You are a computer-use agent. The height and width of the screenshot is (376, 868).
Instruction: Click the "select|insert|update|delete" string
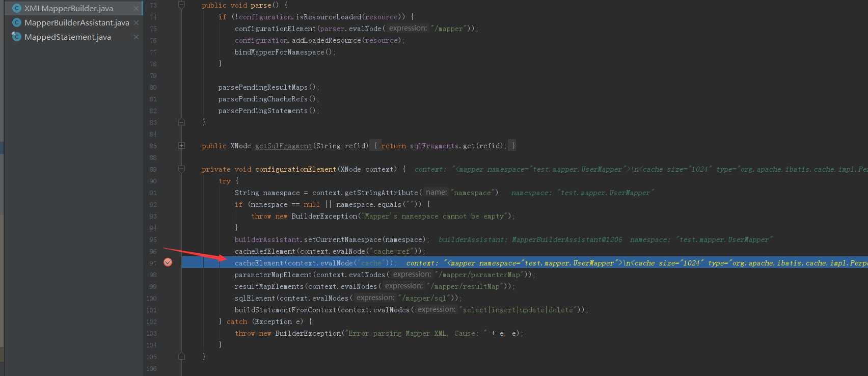point(518,310)
